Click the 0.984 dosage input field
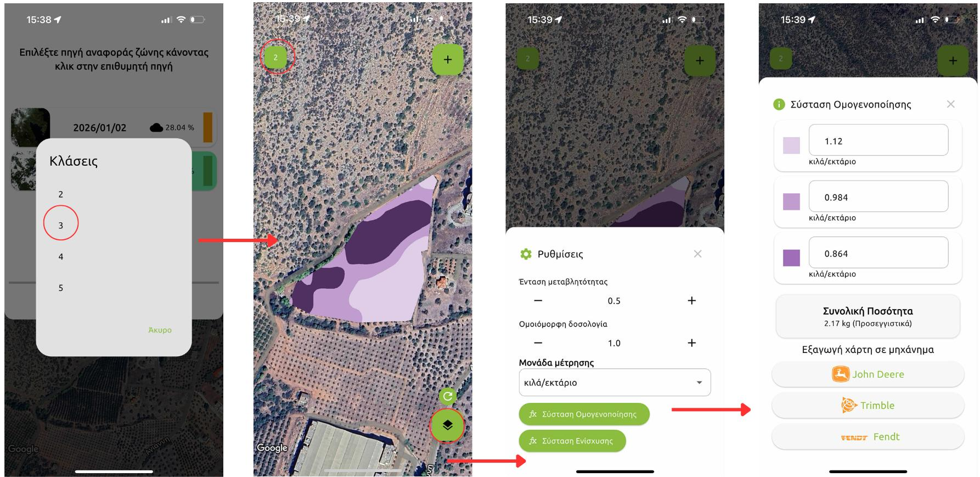 [878, 197]
